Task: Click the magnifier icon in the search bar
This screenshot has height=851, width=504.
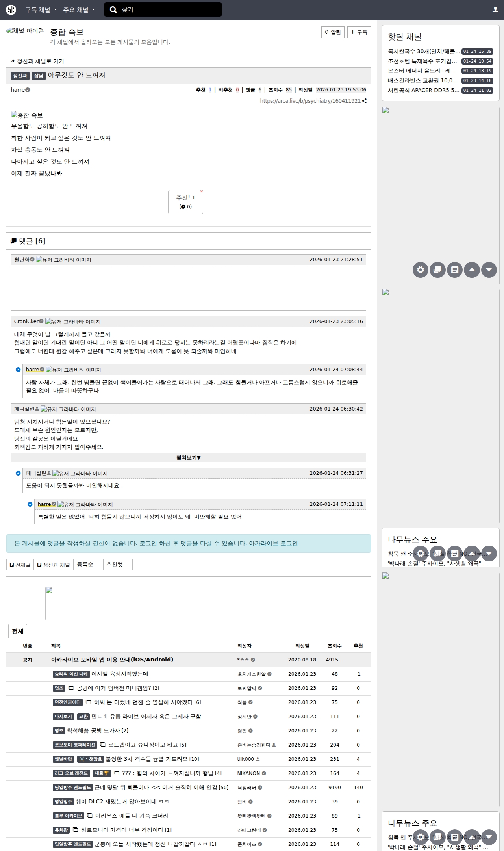Action: click(x=113, y=10)
